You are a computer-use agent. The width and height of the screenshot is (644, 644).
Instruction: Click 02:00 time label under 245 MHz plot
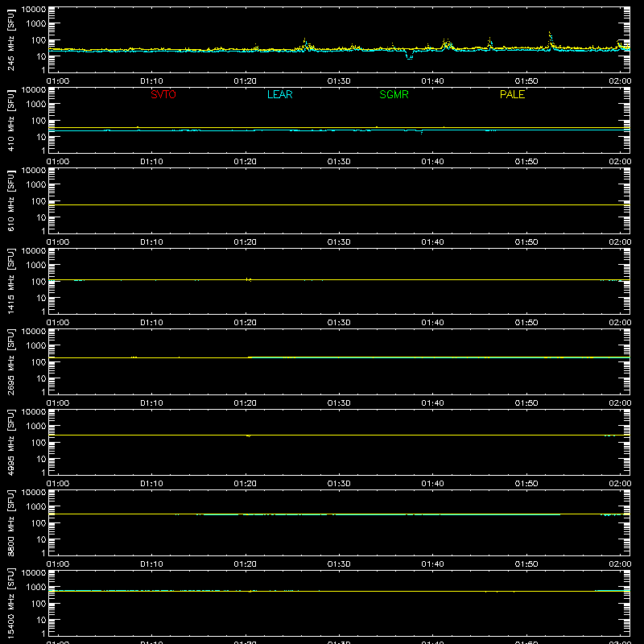coord(620,81)
